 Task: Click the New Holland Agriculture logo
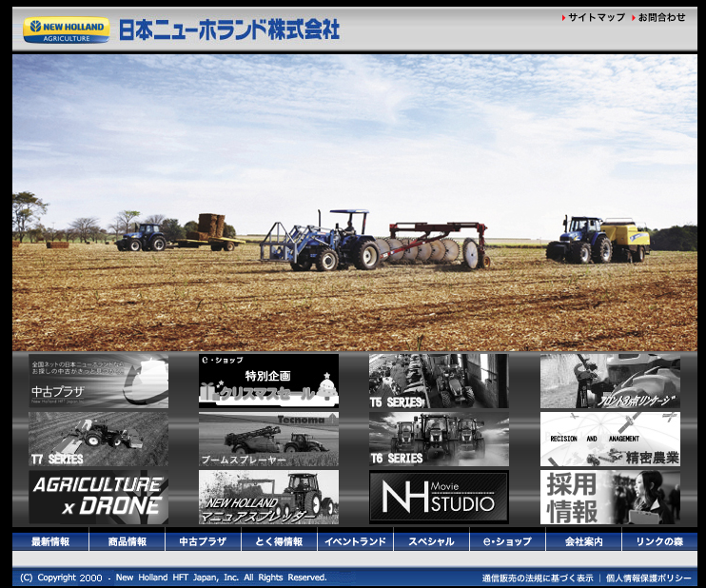coord(66,30)
